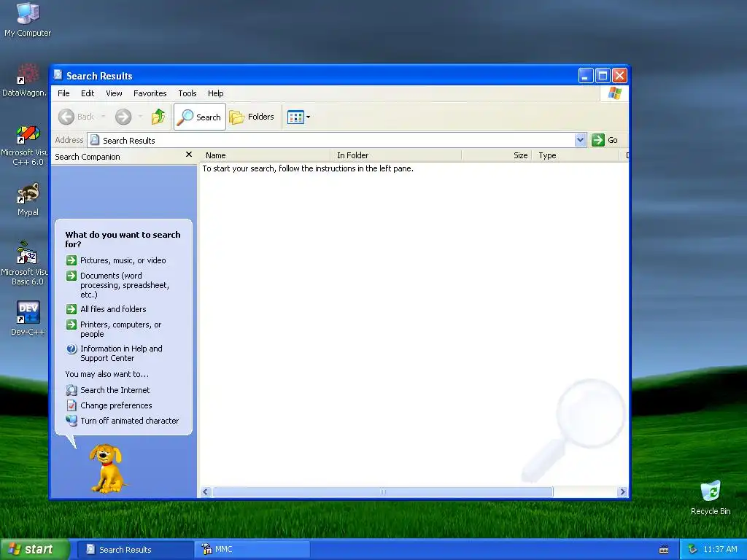Open the Start menu
The width and height of the screenshot is (747, 560).
[x=35, y=549]
